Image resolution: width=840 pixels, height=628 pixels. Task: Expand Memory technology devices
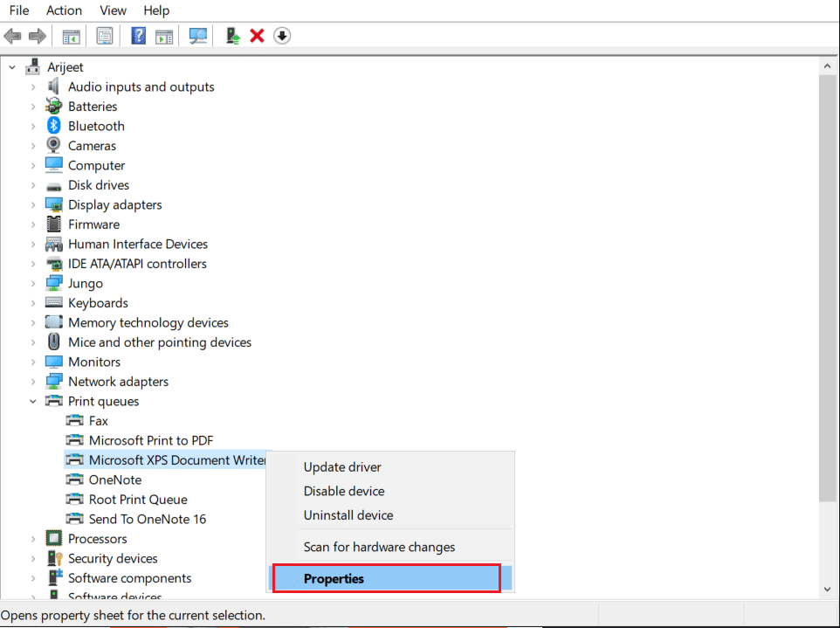[x=33, y=322]
